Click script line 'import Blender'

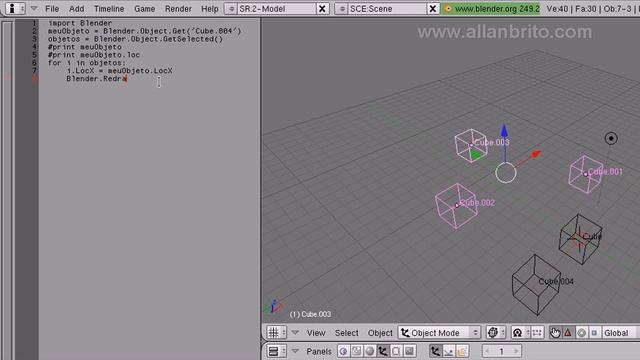(x=80, y=23)
